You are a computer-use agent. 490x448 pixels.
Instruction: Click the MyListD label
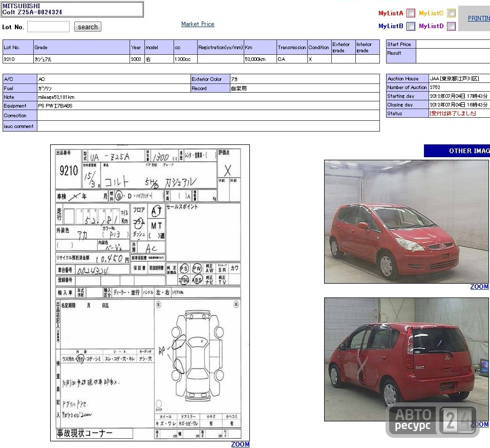click(x=431, y=26)
